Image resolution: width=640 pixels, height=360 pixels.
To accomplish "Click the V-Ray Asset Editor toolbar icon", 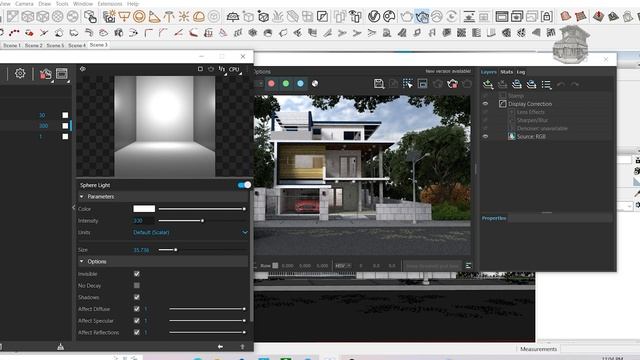I will point(374,16).
